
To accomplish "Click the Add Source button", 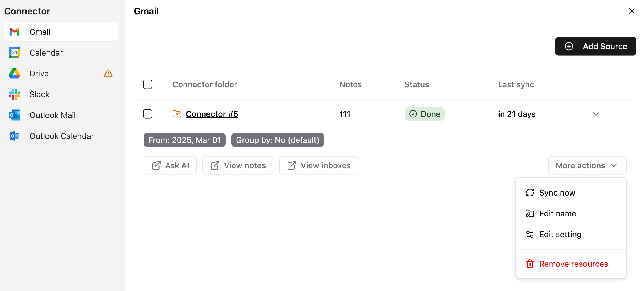I will click(596, 46).
